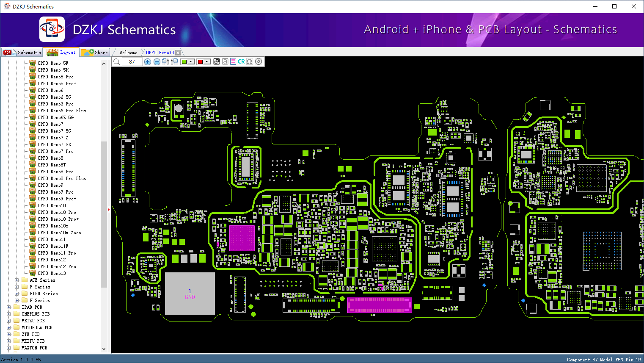Click the folder icon beside MEITU PCB

coord(17,341)
